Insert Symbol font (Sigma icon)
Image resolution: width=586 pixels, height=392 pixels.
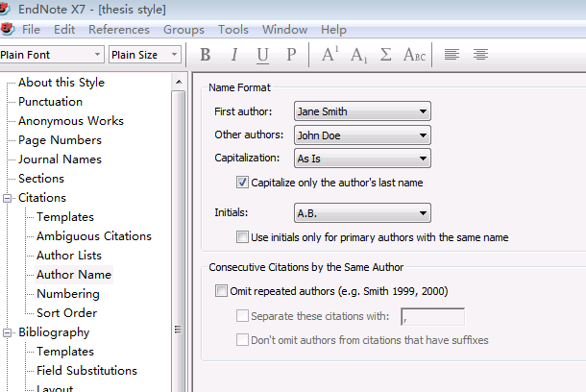coord(385,55)
